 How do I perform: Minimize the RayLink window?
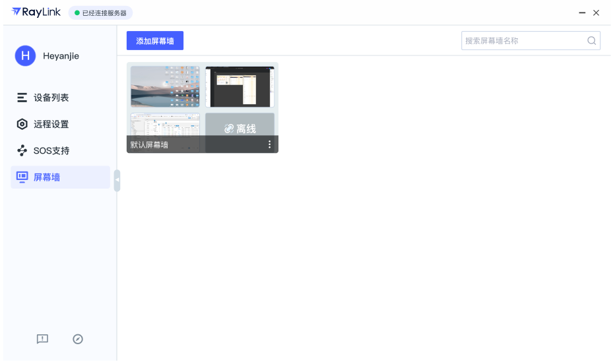tap(582, 13)
